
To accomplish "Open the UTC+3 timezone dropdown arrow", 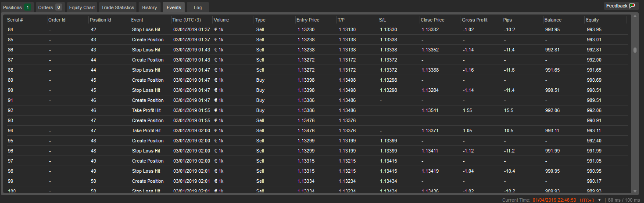I will pos(599,200).
